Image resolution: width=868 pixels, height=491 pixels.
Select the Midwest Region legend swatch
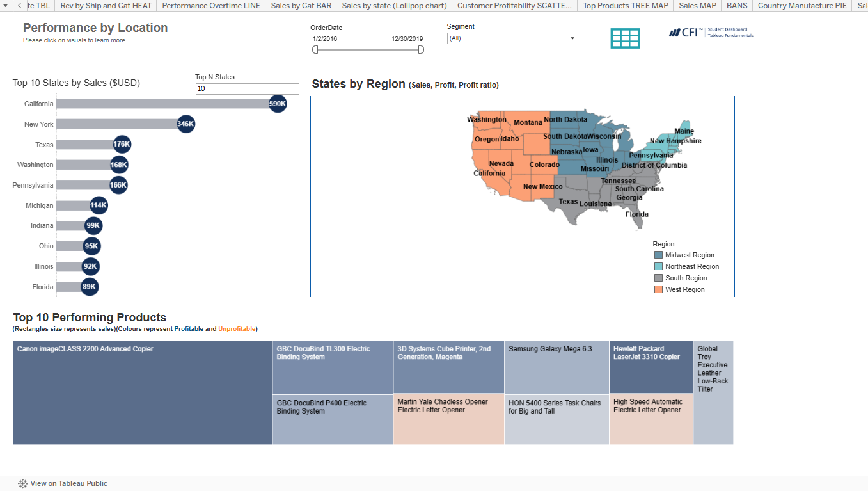pyautogui.click(x=658, y=255)
